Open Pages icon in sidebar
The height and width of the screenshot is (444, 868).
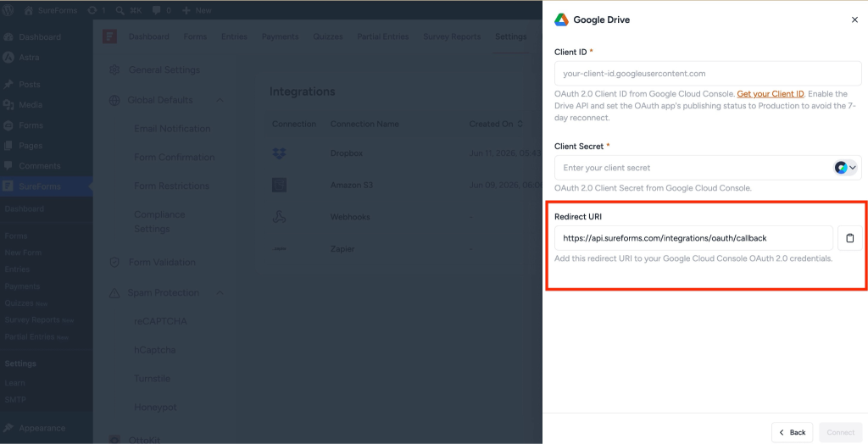(8, 146)
